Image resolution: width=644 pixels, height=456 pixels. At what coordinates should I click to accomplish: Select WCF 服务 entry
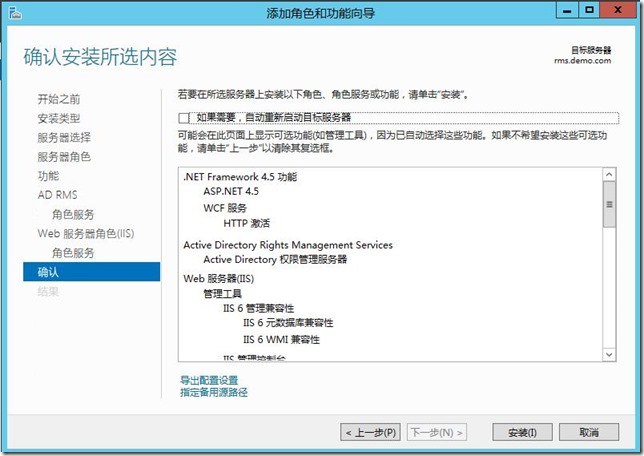[x=225, y=208]
